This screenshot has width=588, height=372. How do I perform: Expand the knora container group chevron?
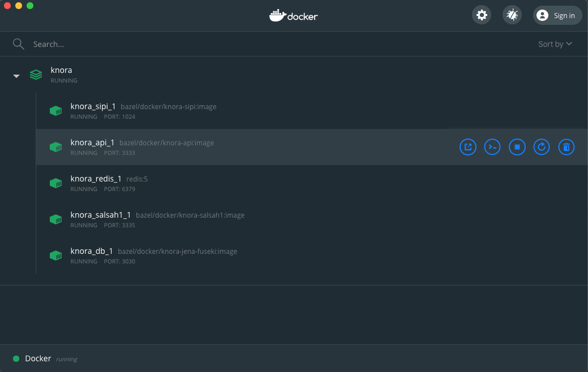pos(16,75)
